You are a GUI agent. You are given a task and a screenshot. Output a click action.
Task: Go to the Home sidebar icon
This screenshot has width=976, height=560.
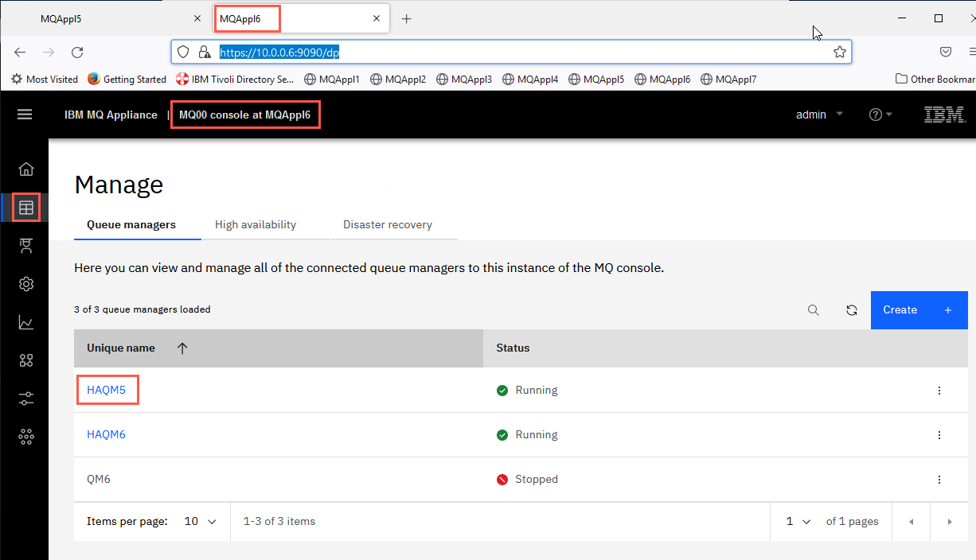pos(26,169)
